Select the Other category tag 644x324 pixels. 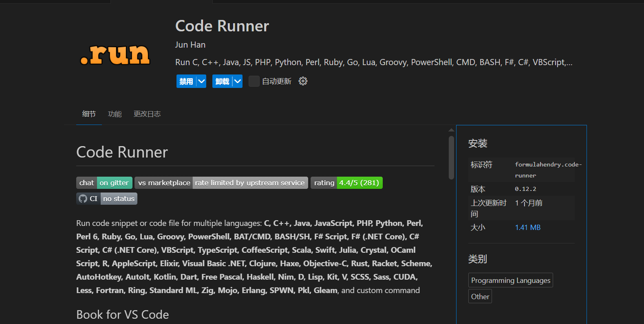click(x=480, y=296)
